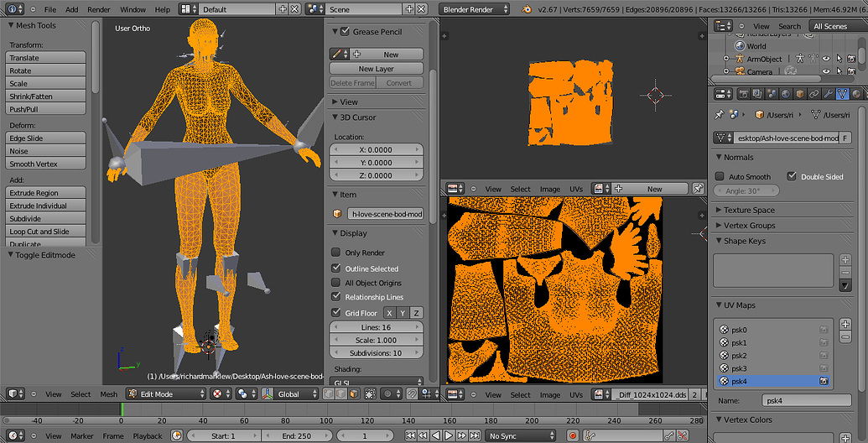This screenshot has height=443, width=868.
Task: Open the World properties tab globe icon
Action: click(786, 94)
